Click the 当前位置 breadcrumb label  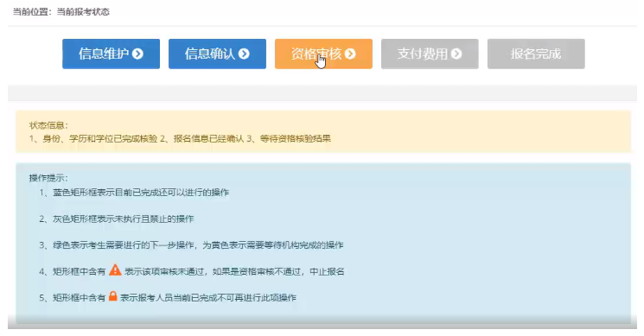click(x=30, y=12)
